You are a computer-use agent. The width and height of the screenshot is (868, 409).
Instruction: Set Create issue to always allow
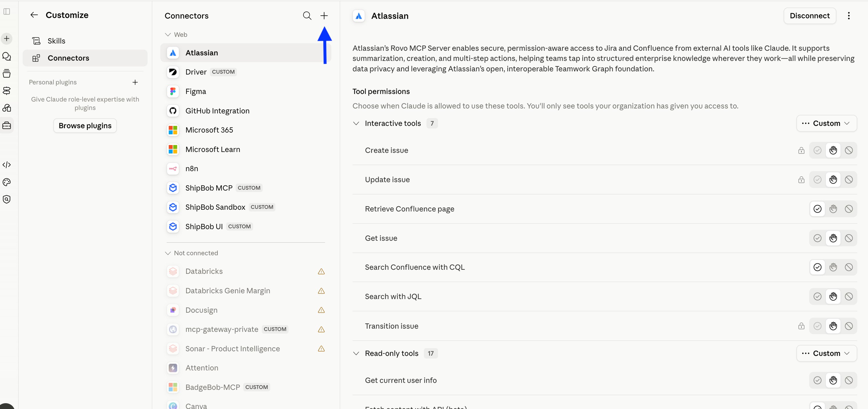[x=818, y=150]
